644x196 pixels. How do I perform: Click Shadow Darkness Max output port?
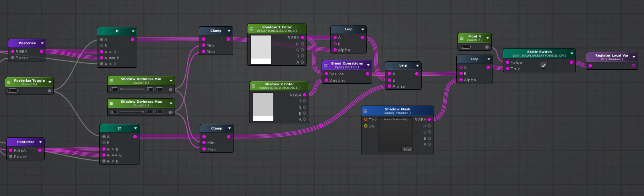pyautogui.click(x=171, y=112)
